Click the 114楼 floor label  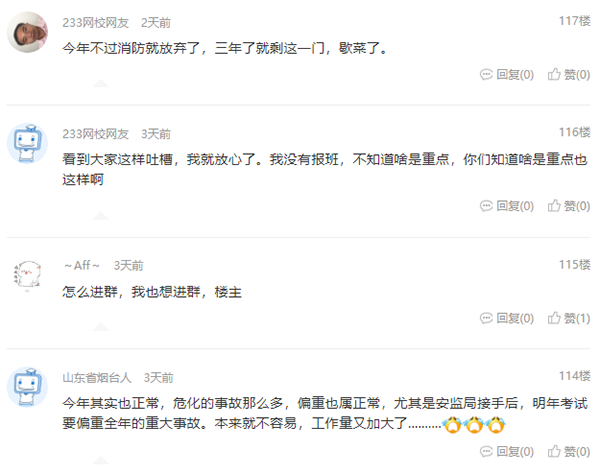[574, 376]
